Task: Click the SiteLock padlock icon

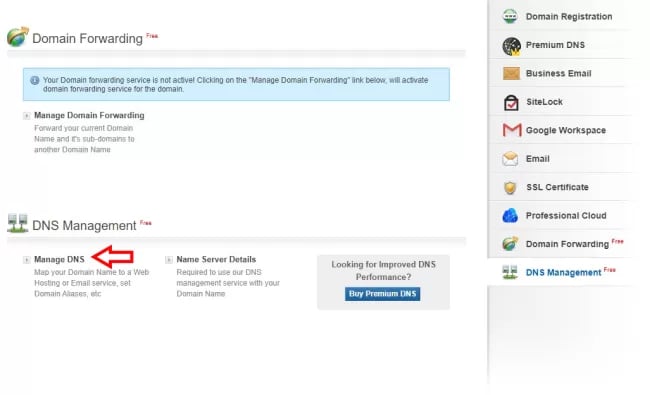Action: tap(511, 102)
